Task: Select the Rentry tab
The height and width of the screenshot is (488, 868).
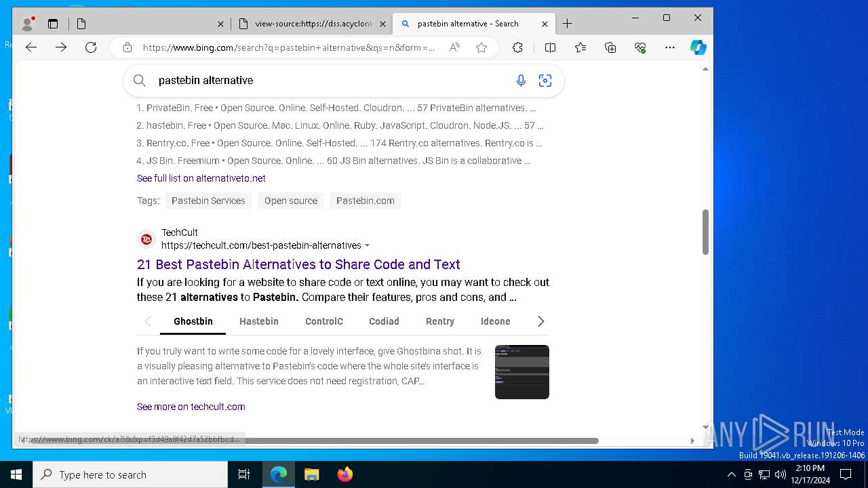Action: pyautogui.click(x=440, y=321)
